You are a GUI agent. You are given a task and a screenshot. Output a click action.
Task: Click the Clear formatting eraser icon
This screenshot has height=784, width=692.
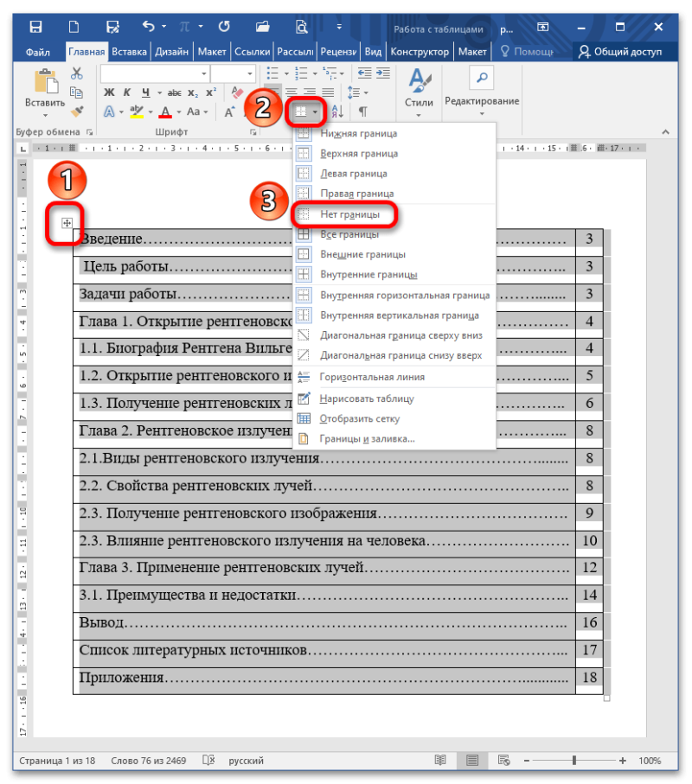pos(237,92)
